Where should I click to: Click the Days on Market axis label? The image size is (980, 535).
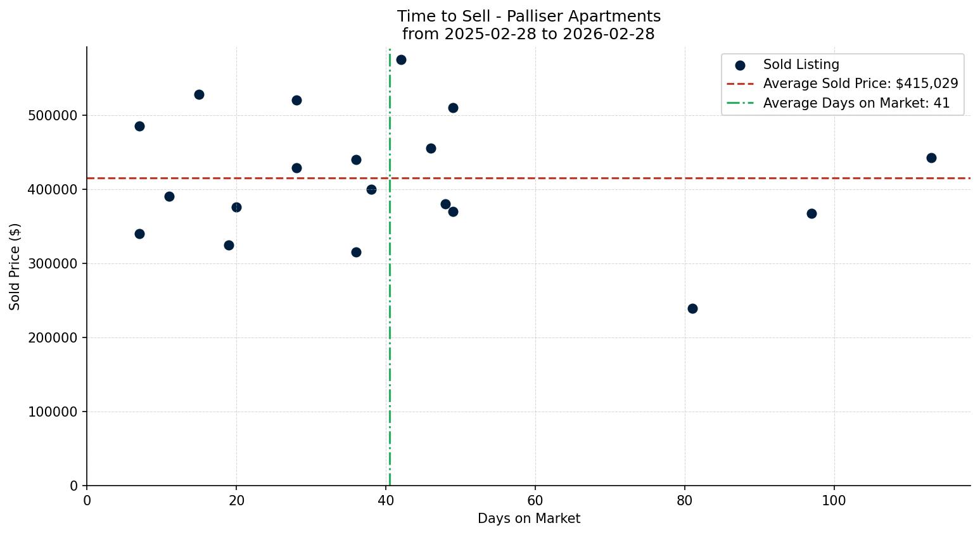[x=528, y=519]
